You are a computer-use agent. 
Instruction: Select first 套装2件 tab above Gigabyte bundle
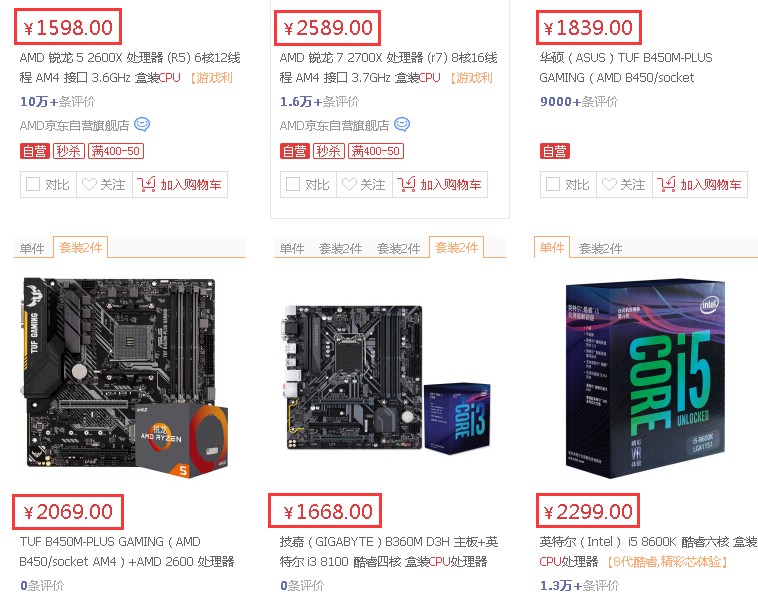340,249
